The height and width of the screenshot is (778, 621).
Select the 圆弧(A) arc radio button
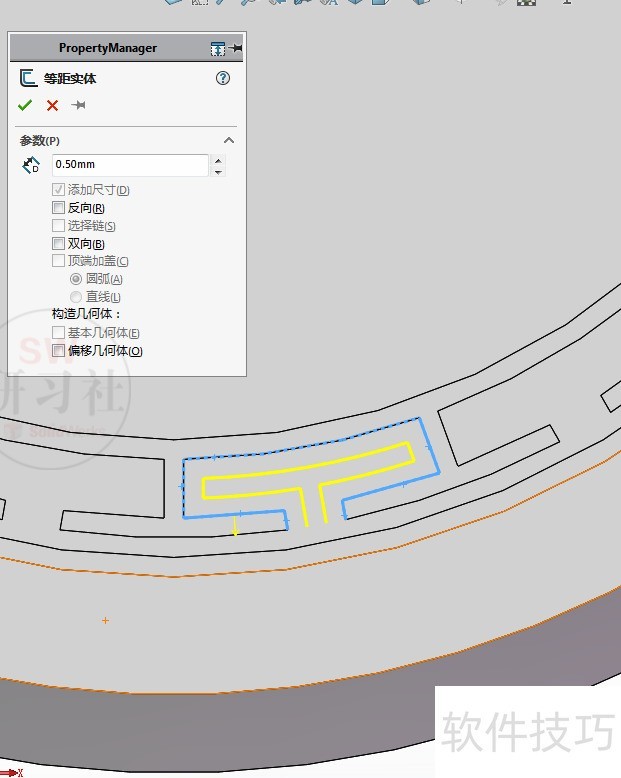[x=76, y=279]
